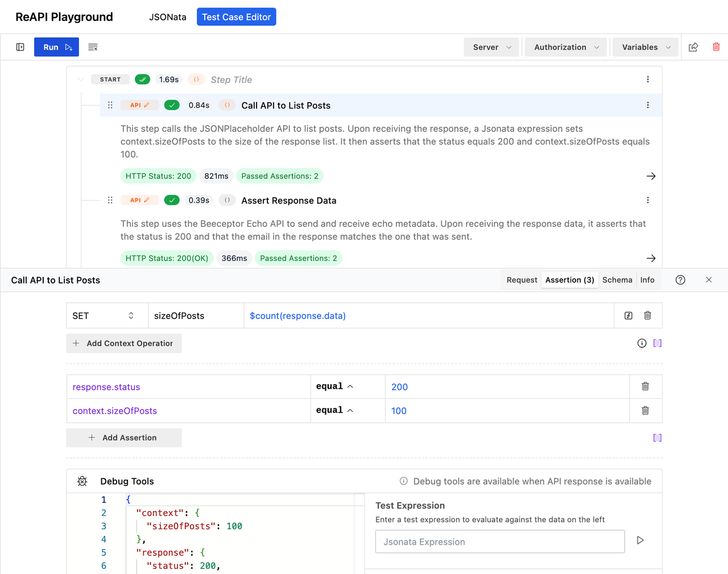Image resolution: width=728 pixels, height=574 pixels.
Task: Open the more menu for Assert Response Data
Action: click(648, 200)
